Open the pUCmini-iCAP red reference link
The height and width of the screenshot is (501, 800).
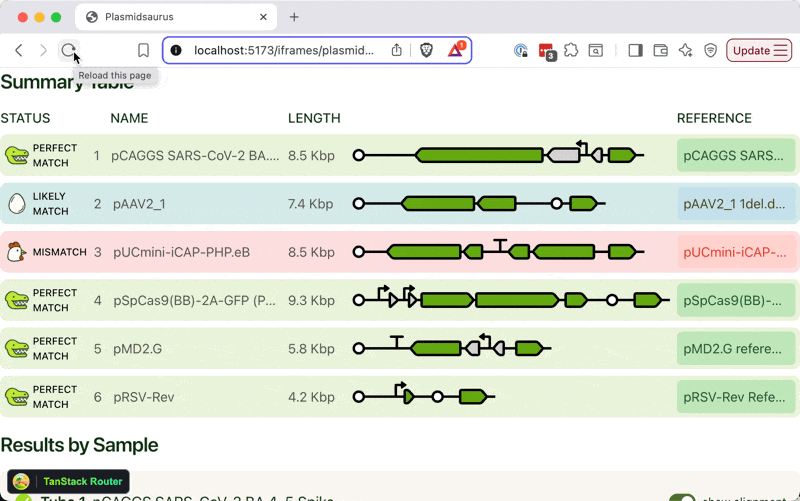(x=735, y=252)
